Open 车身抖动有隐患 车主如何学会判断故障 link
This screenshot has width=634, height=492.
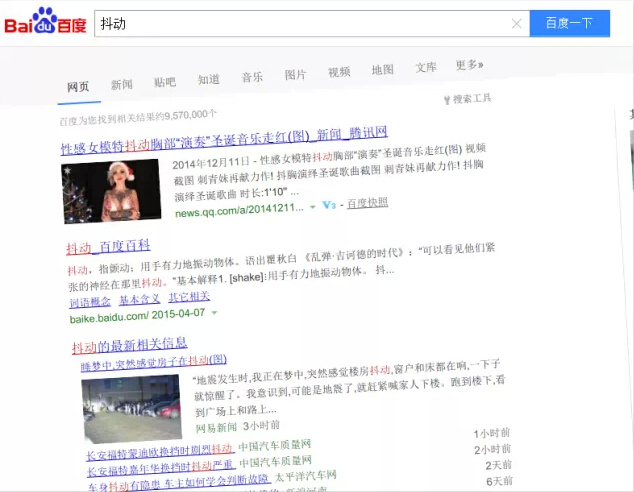(x=179, y=482)
